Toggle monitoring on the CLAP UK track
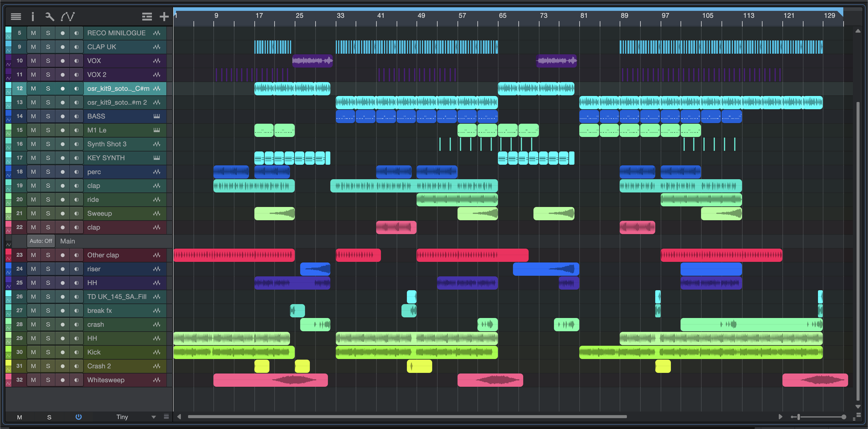This screenshot has width=868, height=429. tap(77, 47)
